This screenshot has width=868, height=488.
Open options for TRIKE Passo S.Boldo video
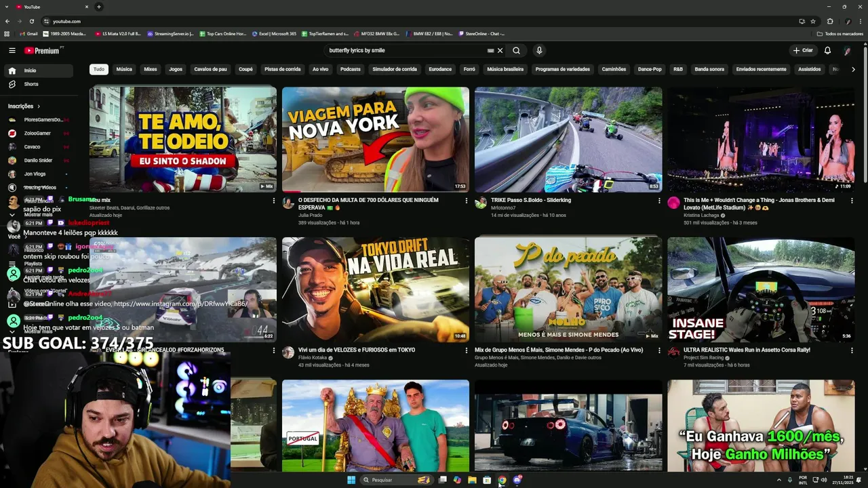click(x=658, y=201)
